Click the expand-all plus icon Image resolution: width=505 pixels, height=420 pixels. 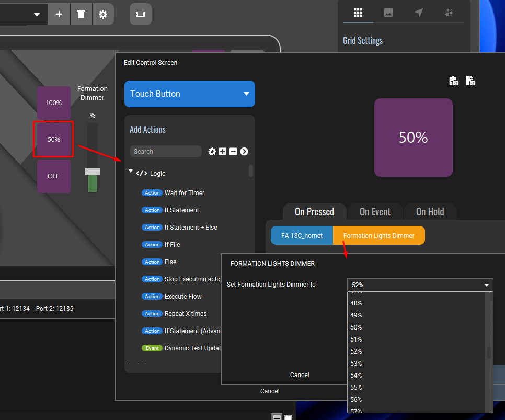(x=223, y=152)
